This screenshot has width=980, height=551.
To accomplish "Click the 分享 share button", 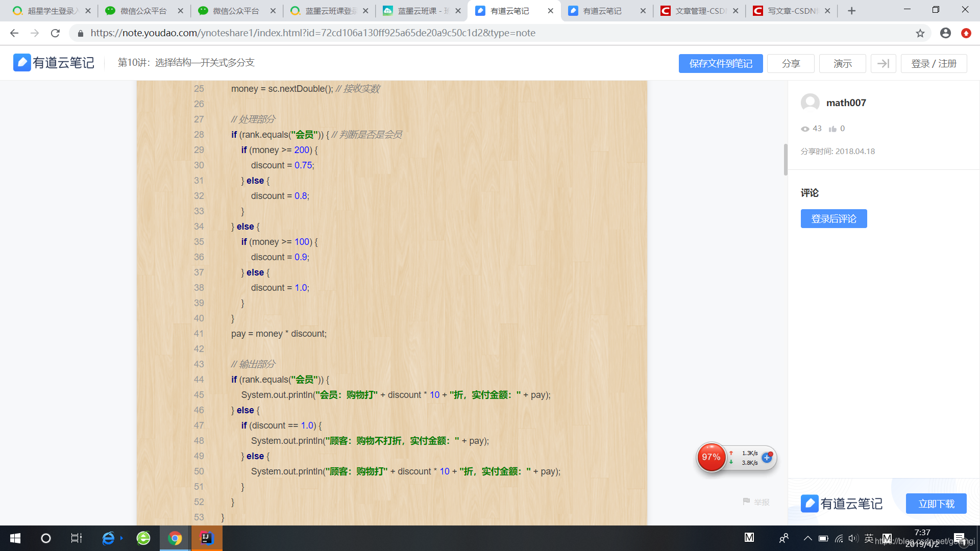I will pos(791,63).
